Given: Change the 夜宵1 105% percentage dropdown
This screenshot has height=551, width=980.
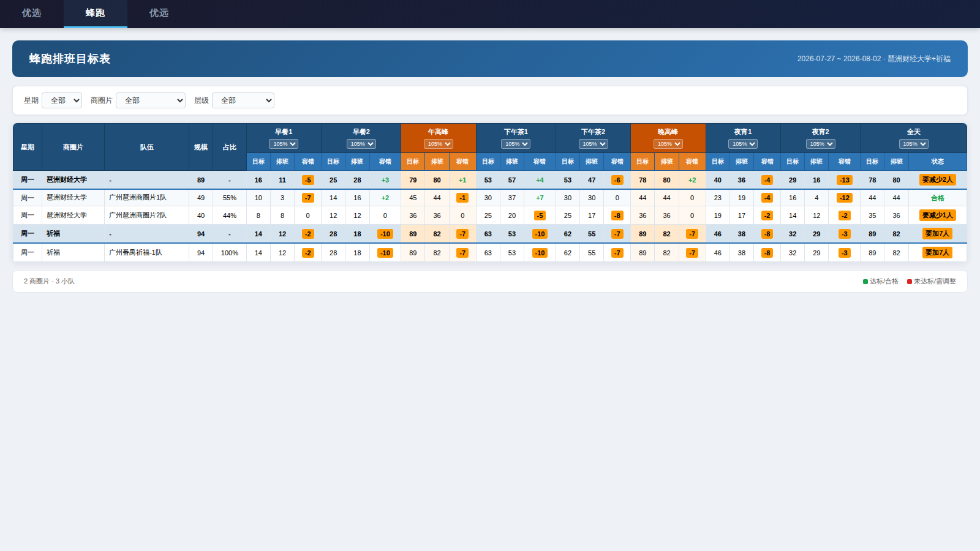Looking at the screenshot, I should tap(743, 144).
